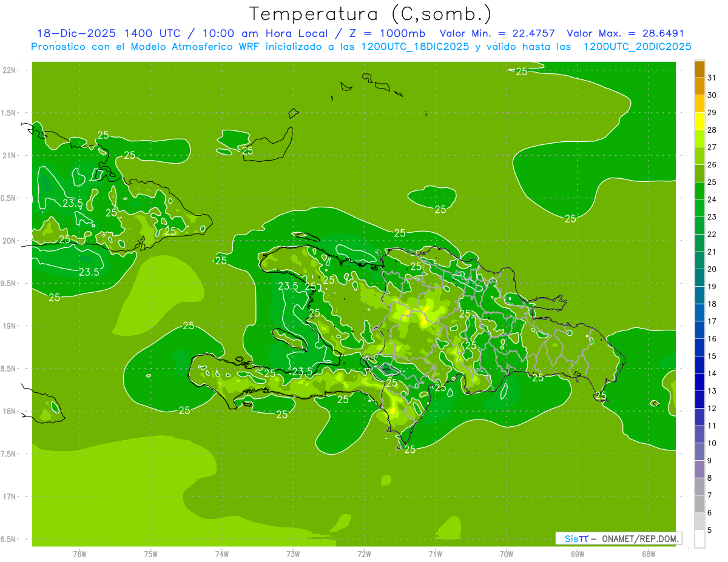Viewport: 728px width, 562px height.
Task: Click the legend value 28 label
Action: 712,130
